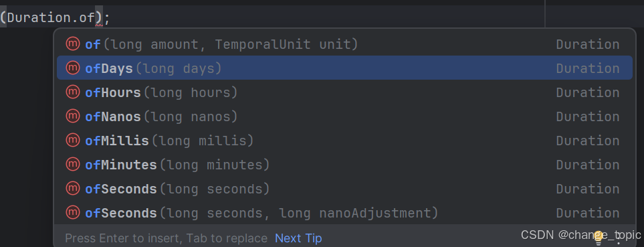Click Duration return type of ofSeconds(long seconds)
This screenshot has width=644, height=247.
click(x=587, y=189)
